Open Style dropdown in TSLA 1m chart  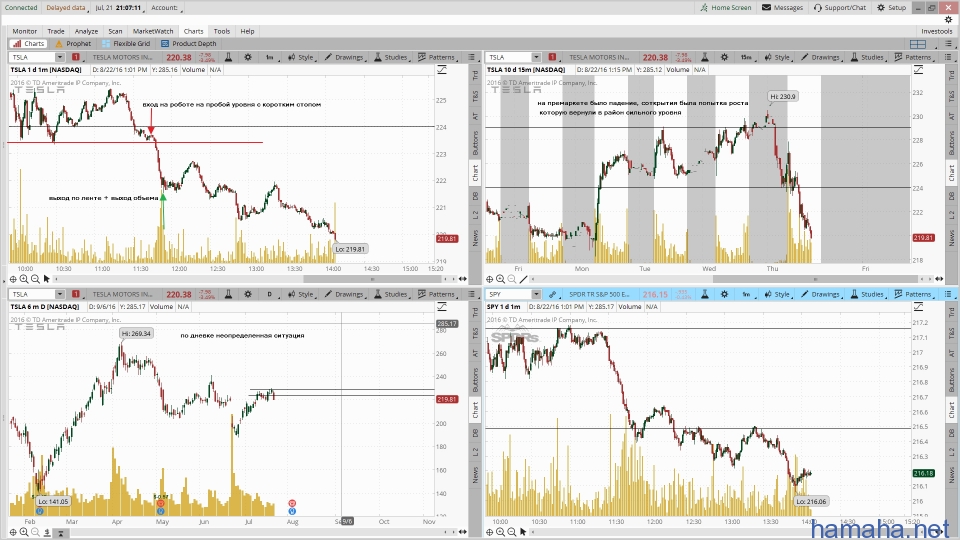click(x=302, y=57)
